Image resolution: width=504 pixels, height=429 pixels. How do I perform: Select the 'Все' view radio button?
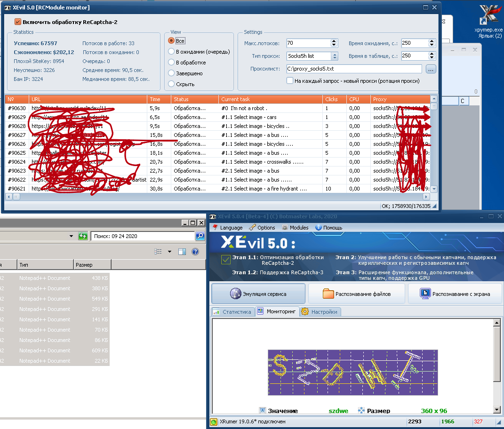pos(171,41)
